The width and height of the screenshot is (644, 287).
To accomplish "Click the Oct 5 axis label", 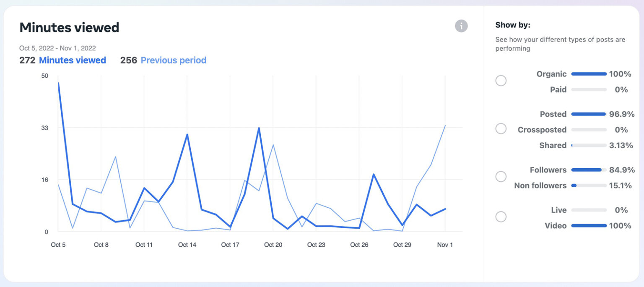I will 58,245.
